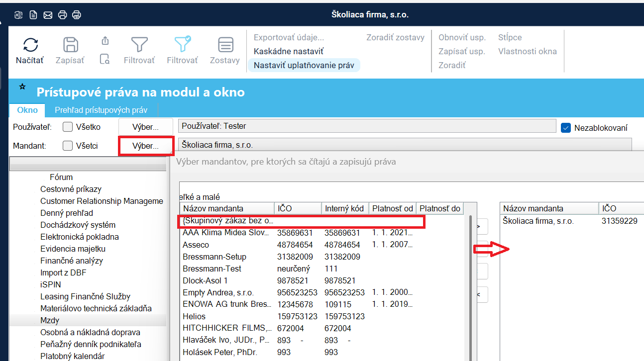The width and height of the screenshot is (644, 361).
Task: Select Cestovné príkazy in module tree
Action: coord(71,189)
